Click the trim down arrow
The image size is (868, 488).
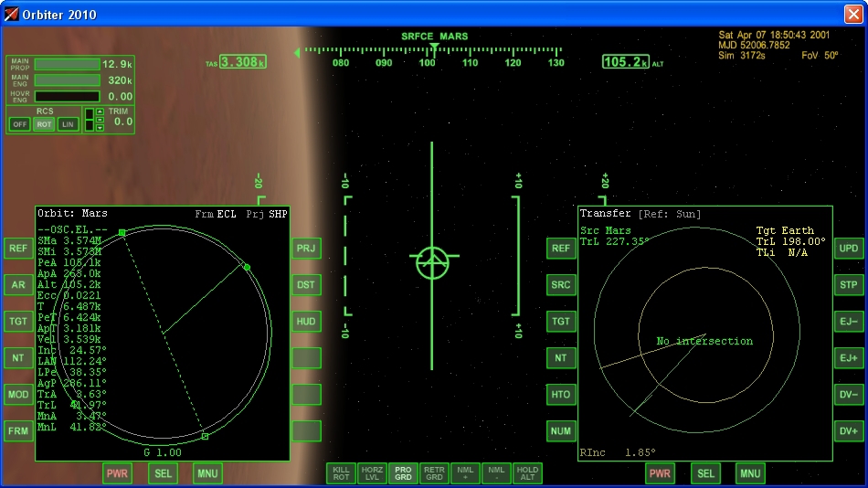pos(100,128)
